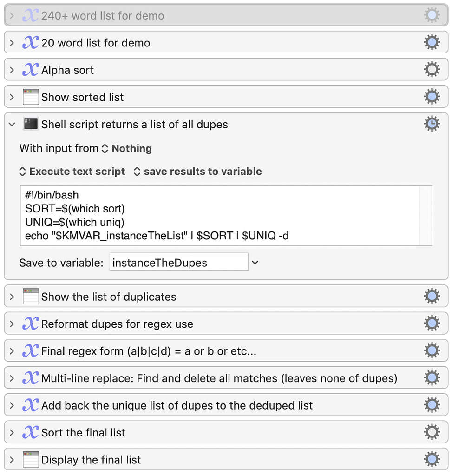Expand the Alpha sort action
The width and height of the screenshot is (452, 476).
pyautogui.click(x=12, y=70)
